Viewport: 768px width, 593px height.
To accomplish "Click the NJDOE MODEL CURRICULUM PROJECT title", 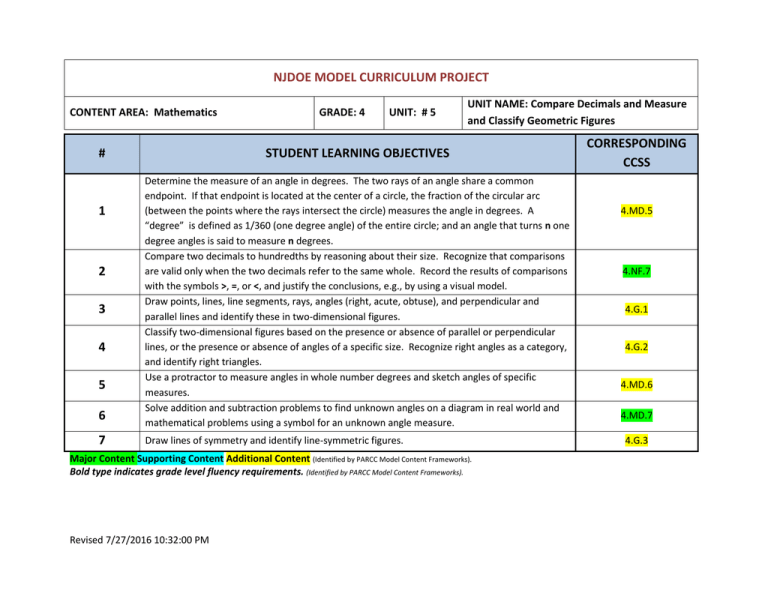I will 381,77.
